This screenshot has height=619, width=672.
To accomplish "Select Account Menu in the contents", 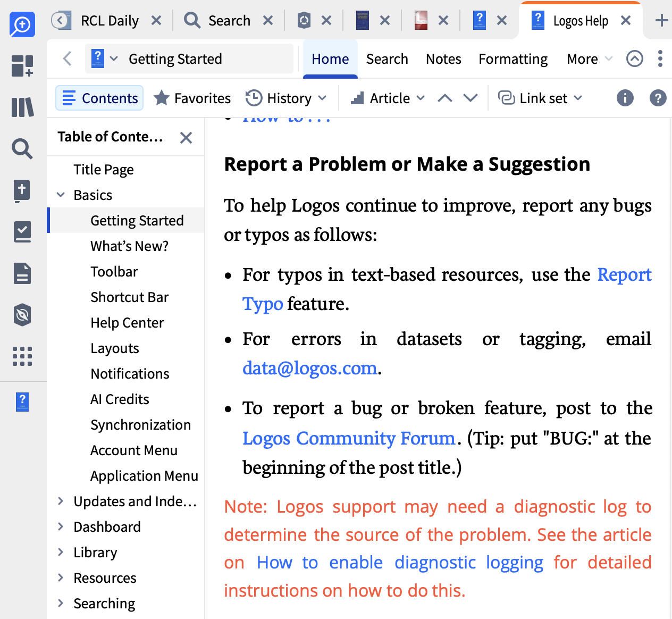I will tap(134, 450).
